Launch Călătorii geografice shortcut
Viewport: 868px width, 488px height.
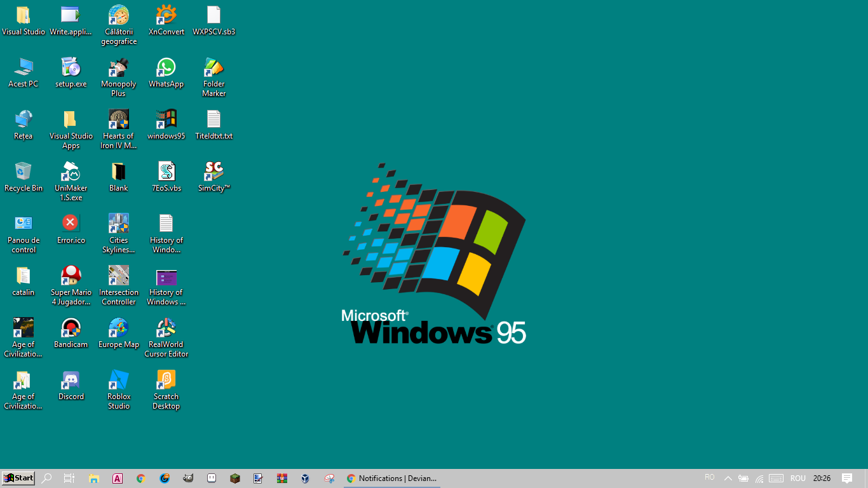[x=119, y=25]
